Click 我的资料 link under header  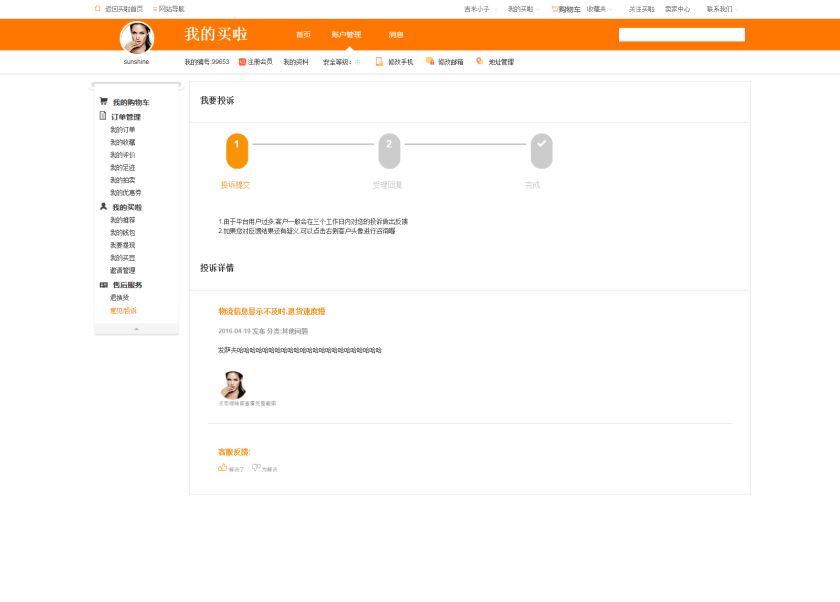[296, 62]
